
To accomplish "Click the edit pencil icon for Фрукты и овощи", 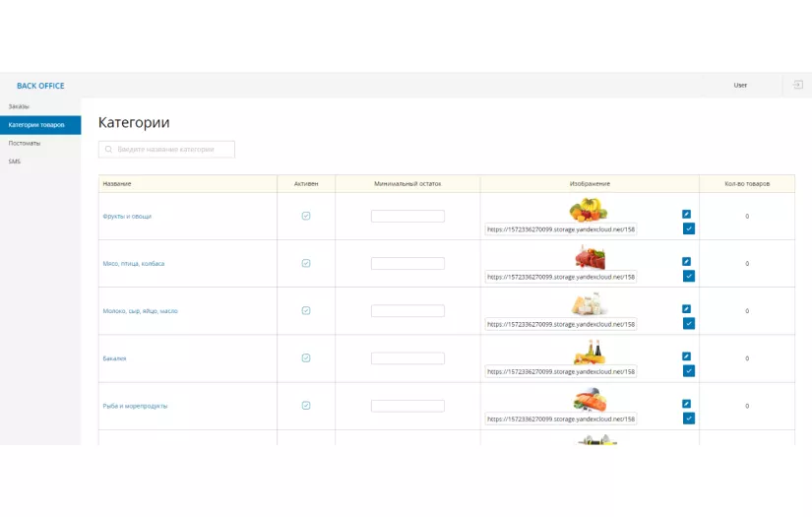I will tap(687, 214).
